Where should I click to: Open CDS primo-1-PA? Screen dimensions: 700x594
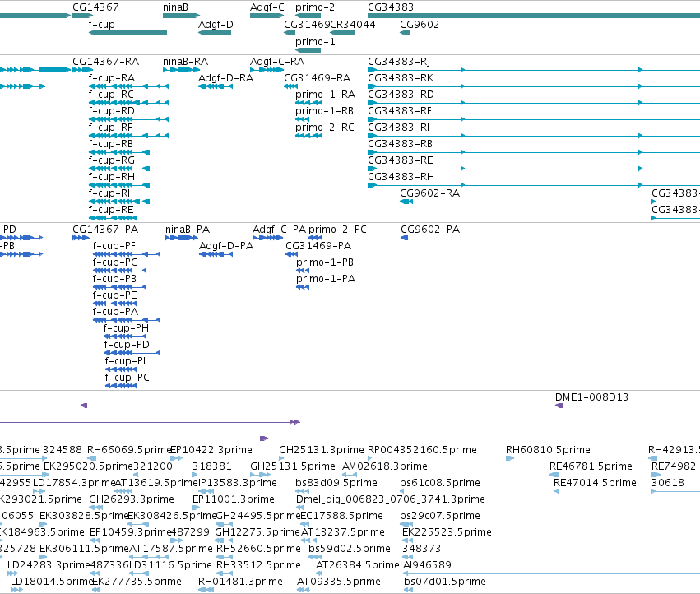click(x=326, y=280)
